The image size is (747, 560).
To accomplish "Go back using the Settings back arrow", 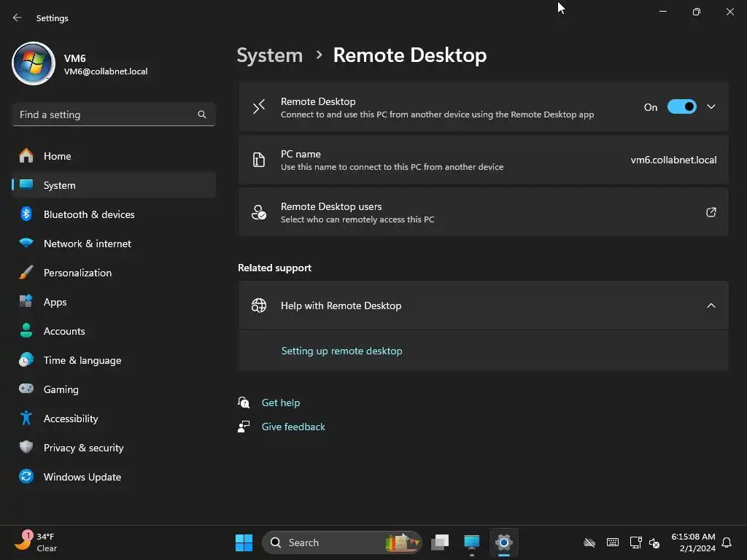I will [18, 17].
